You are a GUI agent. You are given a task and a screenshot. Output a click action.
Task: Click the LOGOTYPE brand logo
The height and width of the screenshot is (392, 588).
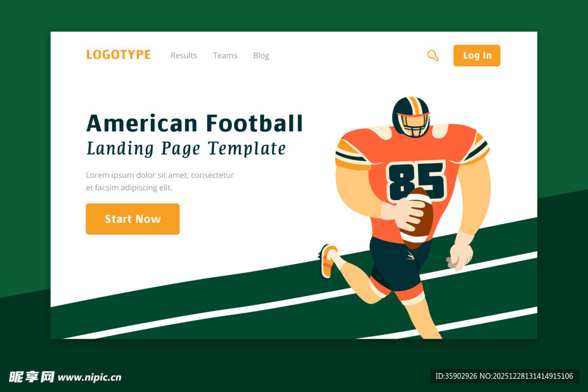[x=118, y=55]
